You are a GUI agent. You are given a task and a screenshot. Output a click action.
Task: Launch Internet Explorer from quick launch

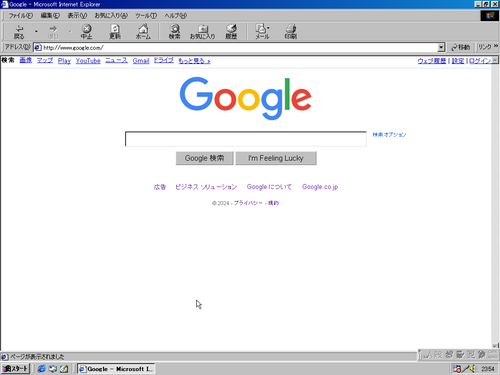point(41,369)
